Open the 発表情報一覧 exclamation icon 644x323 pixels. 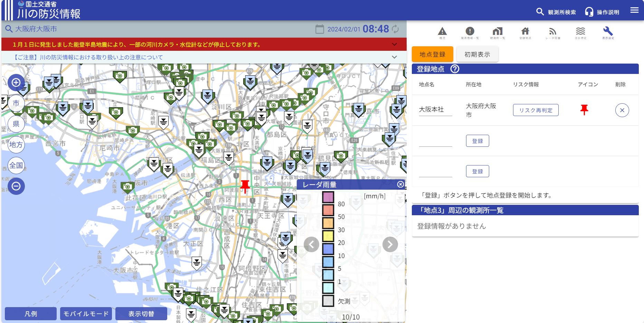pos(470,32)
